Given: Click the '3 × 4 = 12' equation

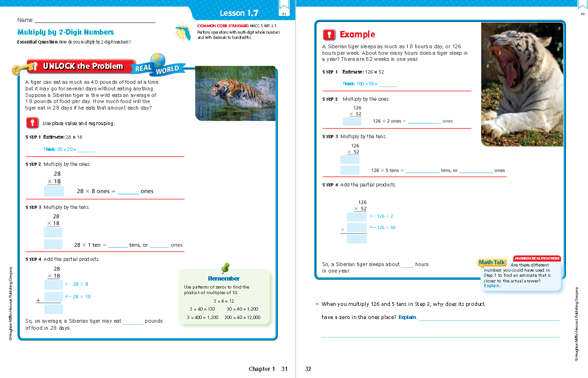Looking at the screenshot, I should (224, 301).
